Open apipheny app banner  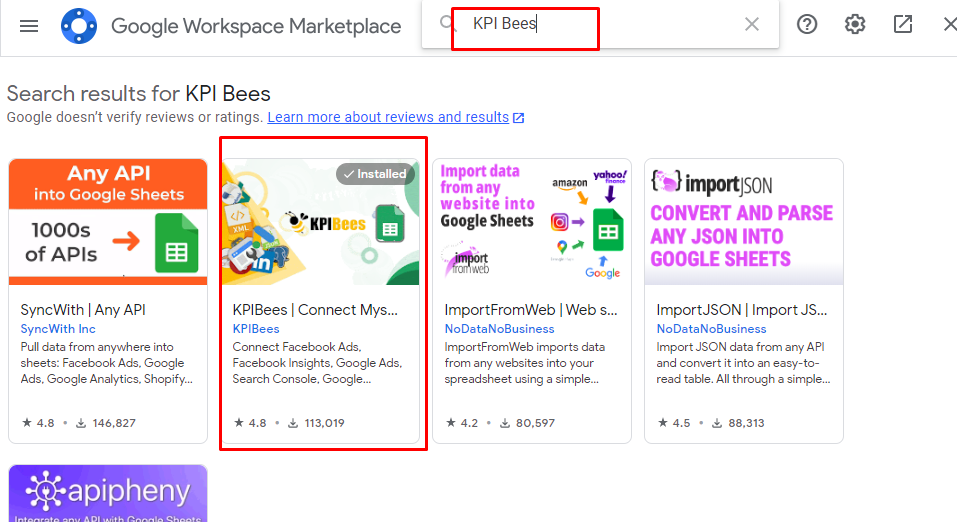[108, 493]
